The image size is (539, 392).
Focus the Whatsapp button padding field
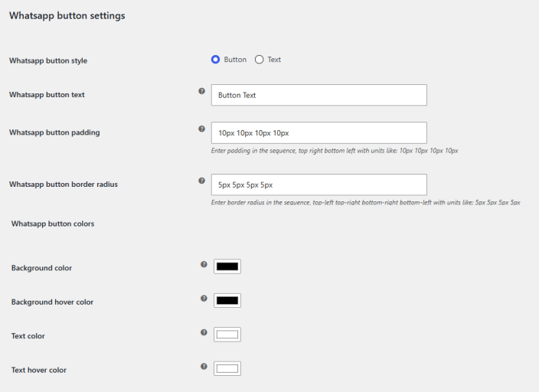click(319, 132)
